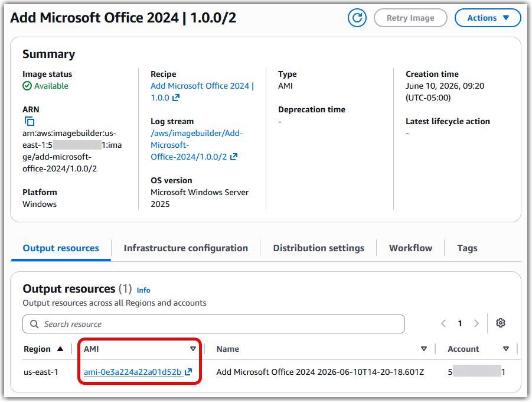This screenshot has width=532, height=402.
Task: Click the Platform value 'Windows'
Action: click(x=40, y=204)
